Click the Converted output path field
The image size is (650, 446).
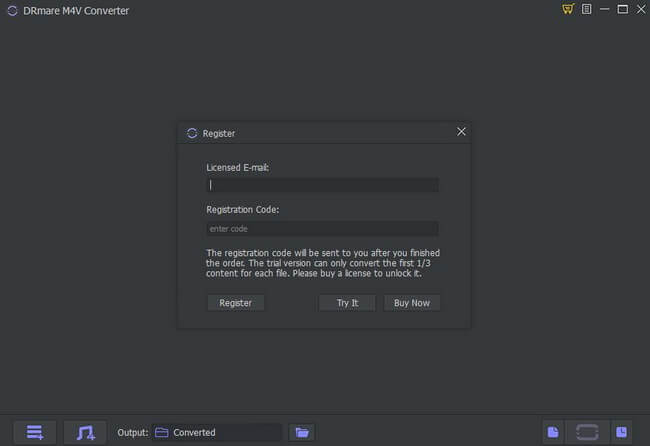click(x=216, y=432)
